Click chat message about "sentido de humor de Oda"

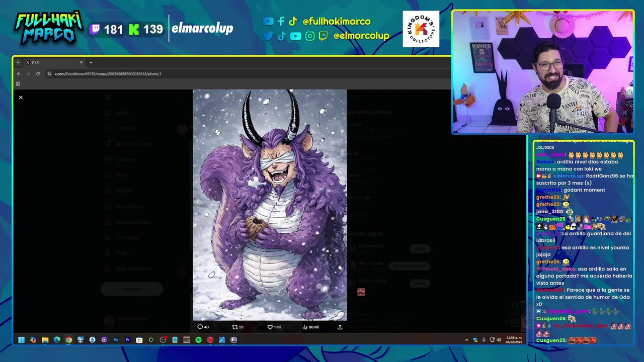583,297
